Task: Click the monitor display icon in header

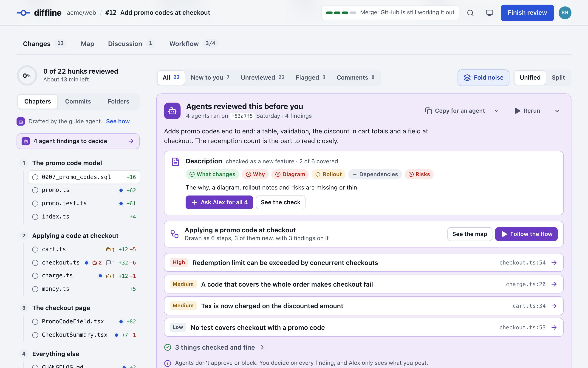Action: click(490, 13)
